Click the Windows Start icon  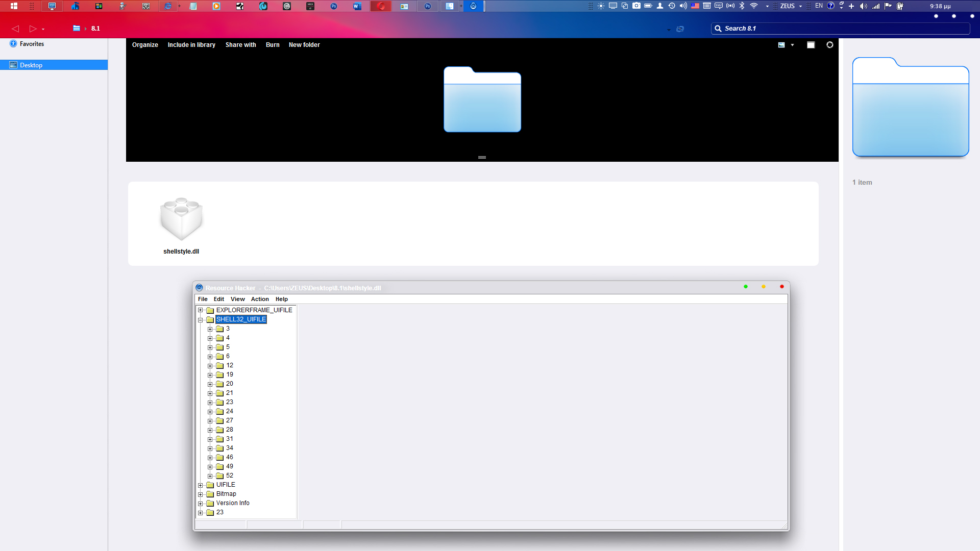14,6
